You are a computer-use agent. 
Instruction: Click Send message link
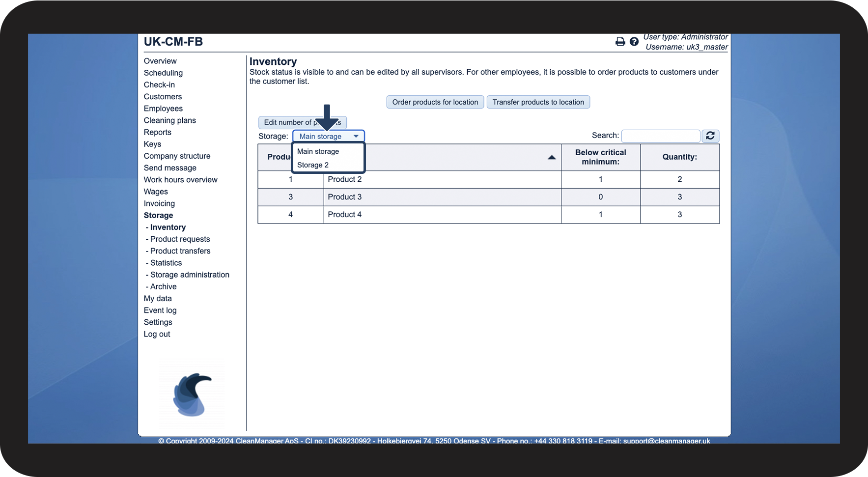coord(170,168)
